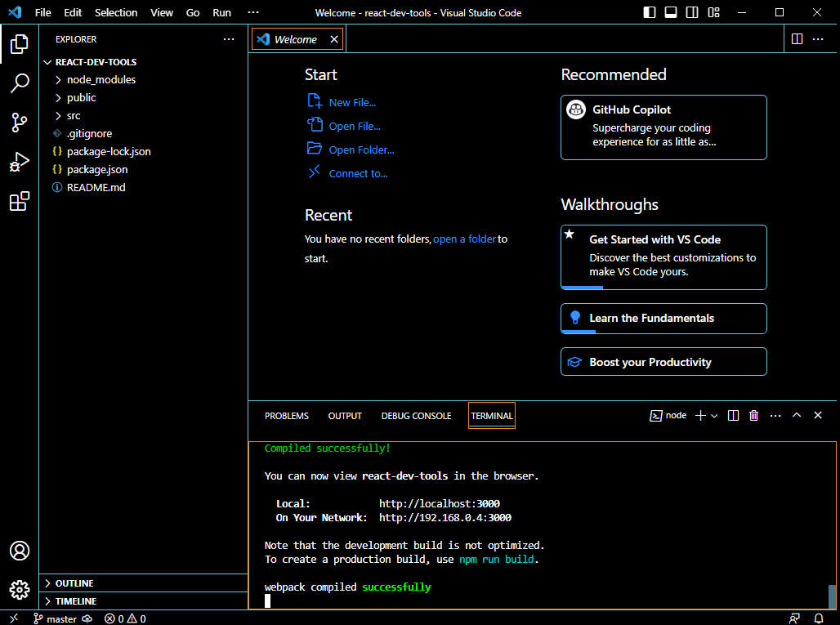Open Customize Layout icon
The height and width of the screenshot is (625, 840).
coord(713,12)
